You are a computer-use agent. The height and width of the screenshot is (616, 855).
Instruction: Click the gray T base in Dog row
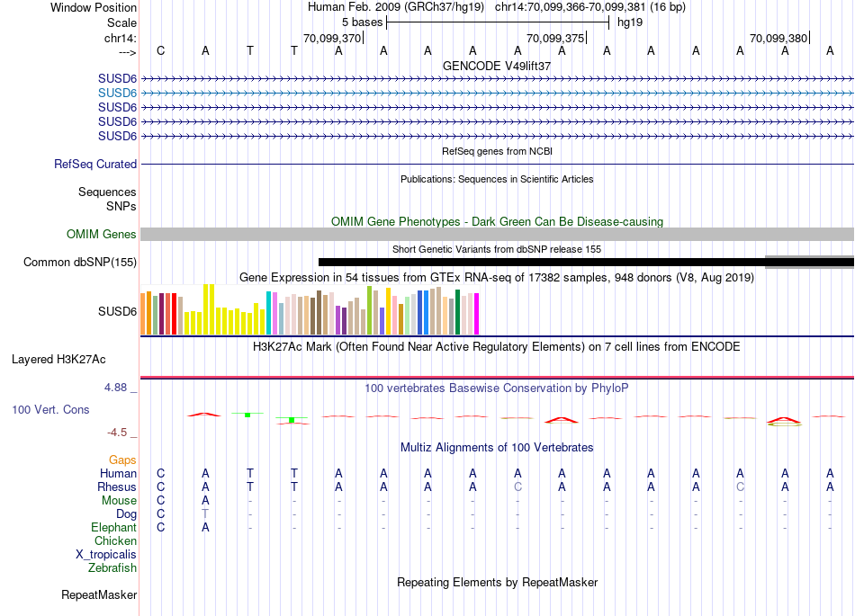point(205,513)
